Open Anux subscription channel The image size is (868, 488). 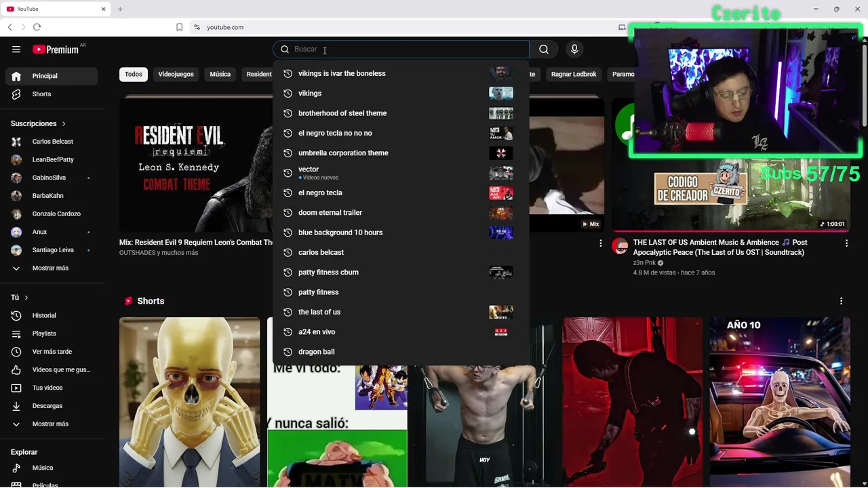(x=52, y=232)
